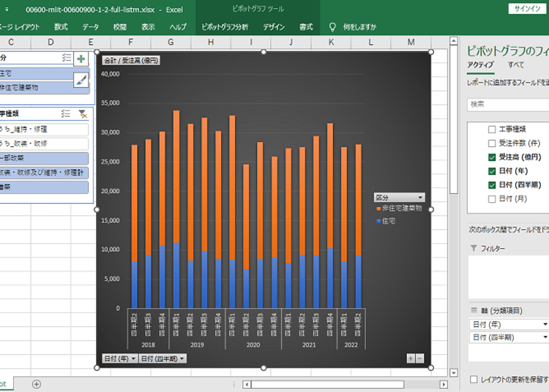Viewport: 549px width, 392px height.
Task: Open the chart styles brush button
Action: click(81, 80)
